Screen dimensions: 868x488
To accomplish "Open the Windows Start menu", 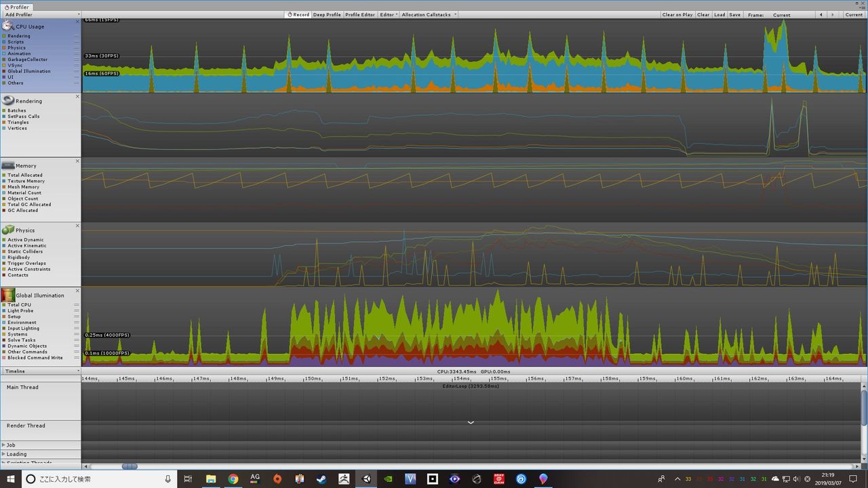I will pos(11,479).
